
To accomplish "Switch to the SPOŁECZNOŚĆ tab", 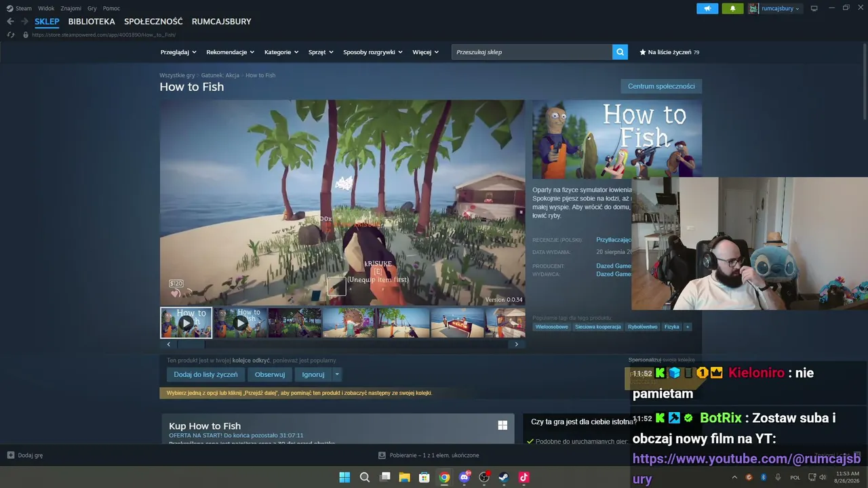I will pyautogui.click(x=153, y=22).
